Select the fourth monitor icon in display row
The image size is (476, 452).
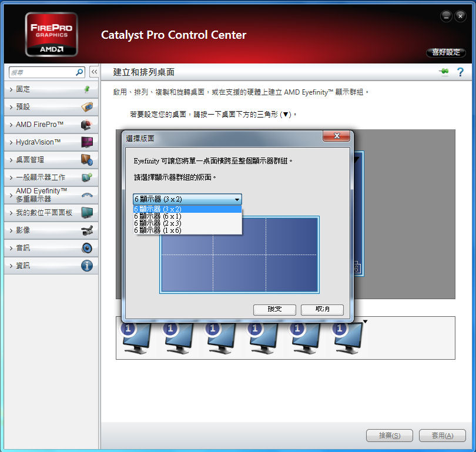pyautogui.click(x=263, y=338)
